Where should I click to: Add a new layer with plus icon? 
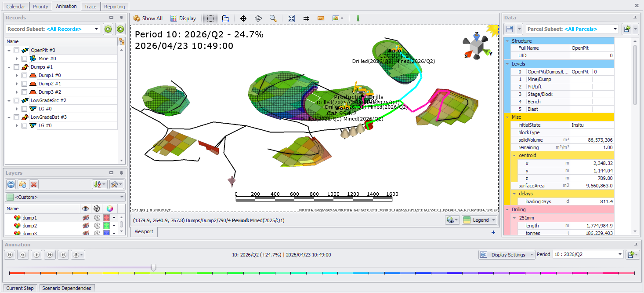click(x=11, y=184)
